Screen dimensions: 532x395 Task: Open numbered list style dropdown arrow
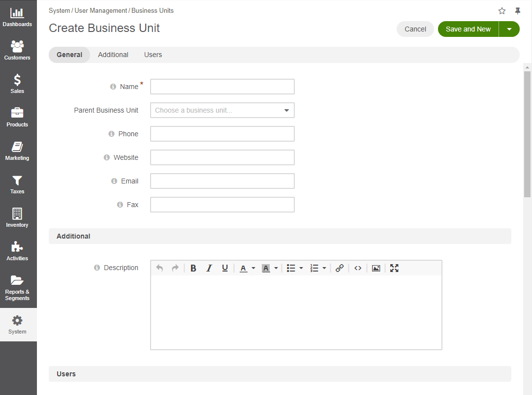pos(324,268)
